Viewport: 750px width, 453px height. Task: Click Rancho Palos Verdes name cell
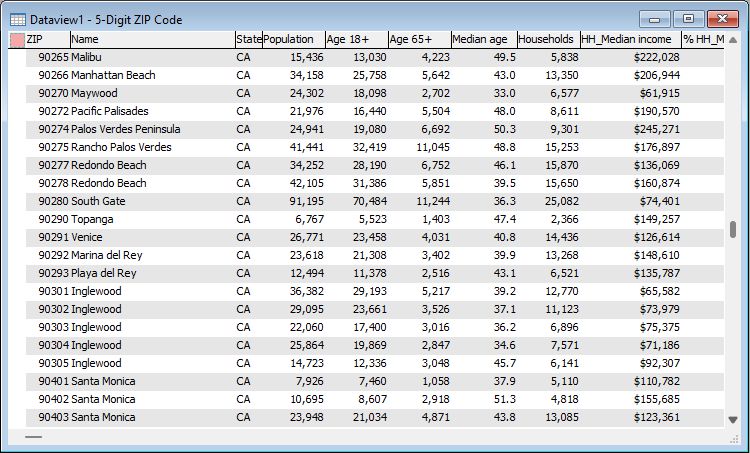pos(121,147)
